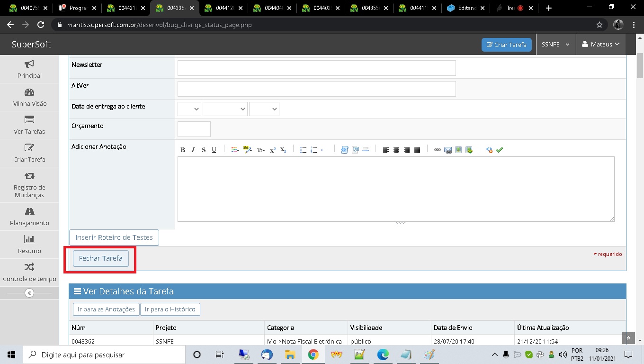Screen dimensions: 644x364
Task: Collapse the sidebar with the arrow toggle
Action: [x=29, y=293]
